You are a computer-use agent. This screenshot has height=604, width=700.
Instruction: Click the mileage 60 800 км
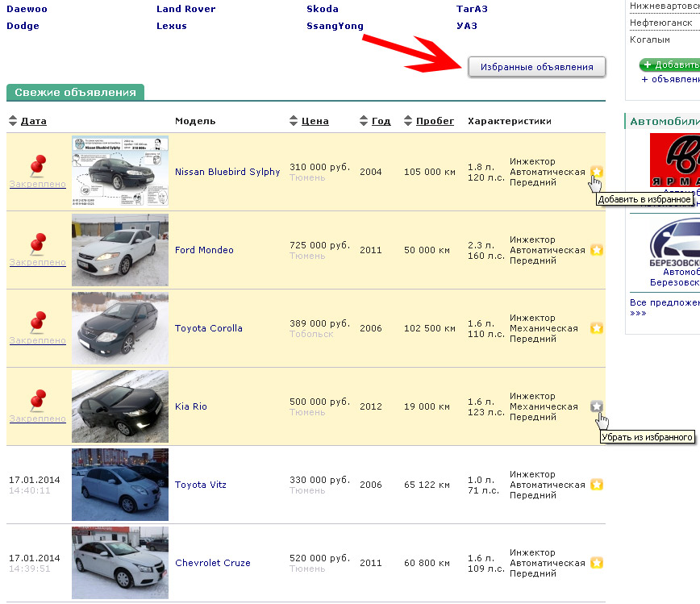point(427,563)
